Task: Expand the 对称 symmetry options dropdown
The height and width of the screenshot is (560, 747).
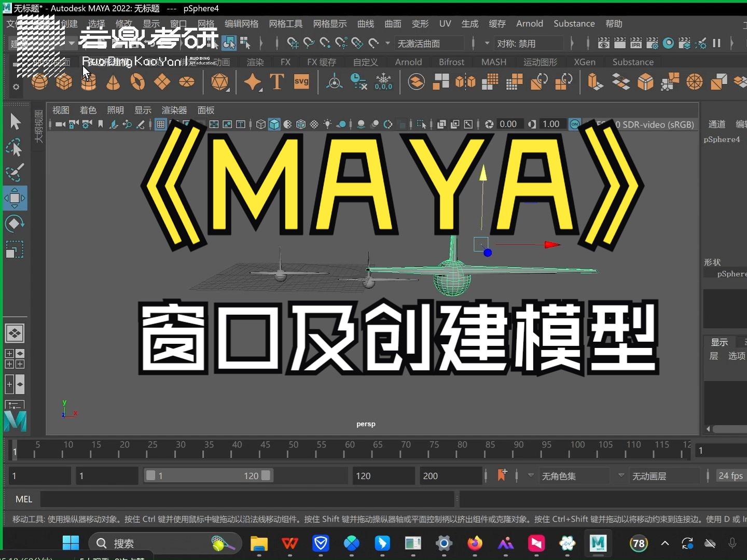Action: 487,43
